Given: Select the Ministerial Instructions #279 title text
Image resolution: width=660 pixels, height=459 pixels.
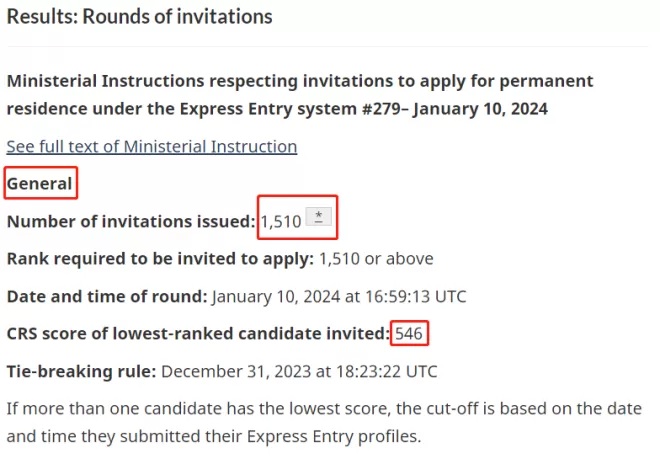Looking at the screenshot, I should 300,95.
